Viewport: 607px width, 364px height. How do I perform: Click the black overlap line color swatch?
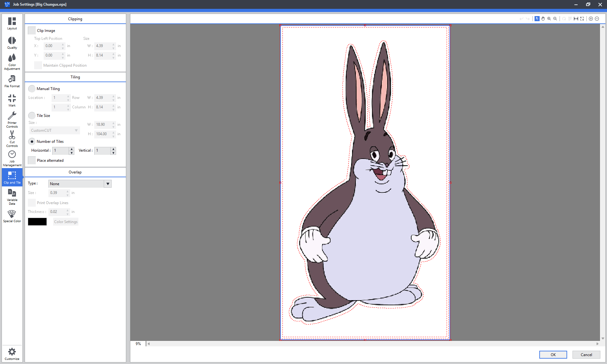(x=37, y=222)
